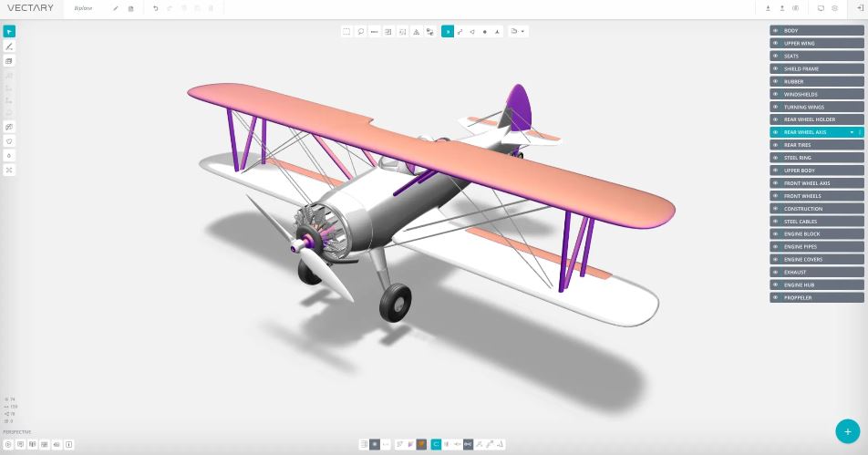Viewport: 868px width, 455px height.
Task: Hide the FRONT WHEELS layer eye
Action: (776, 196)
